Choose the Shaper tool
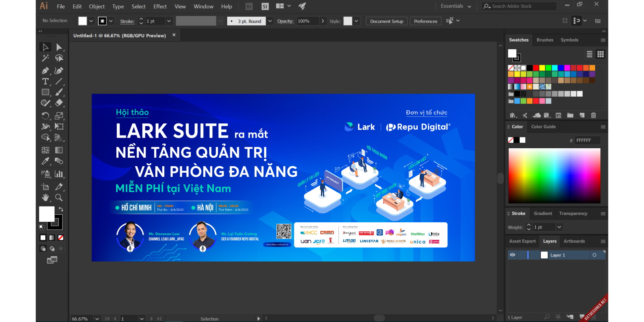Screen dimensions: 644x322 45,103
